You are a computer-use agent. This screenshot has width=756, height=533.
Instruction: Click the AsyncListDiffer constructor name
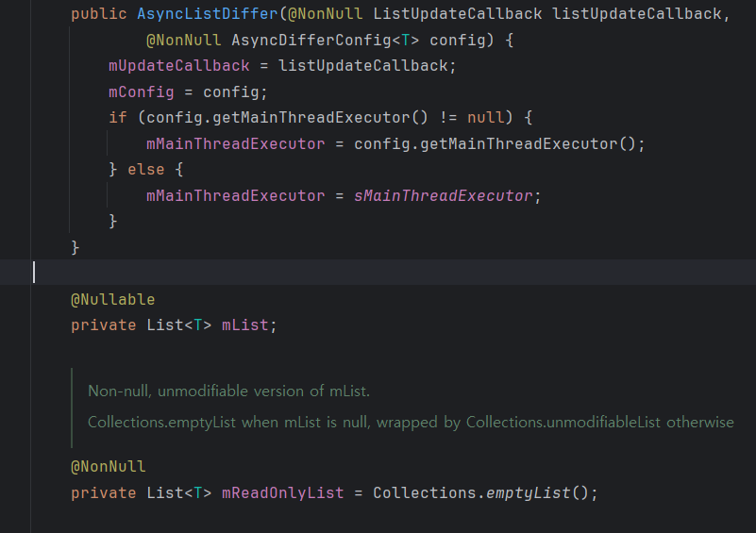[208, 13]
